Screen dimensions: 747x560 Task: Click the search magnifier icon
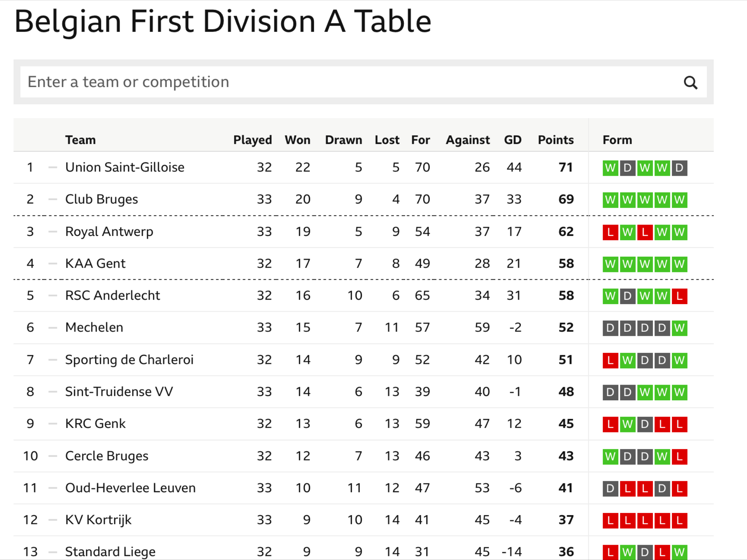[690, 82]
